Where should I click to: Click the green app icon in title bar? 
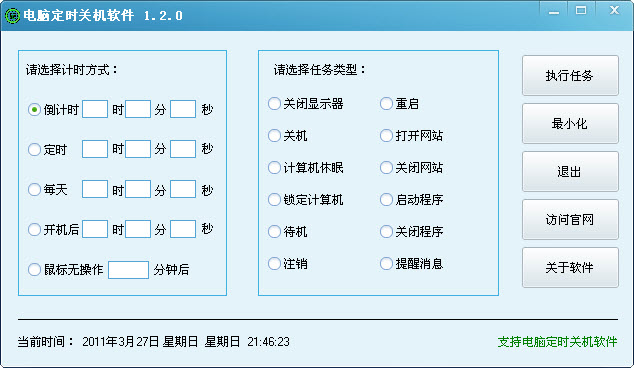[12, 16]
